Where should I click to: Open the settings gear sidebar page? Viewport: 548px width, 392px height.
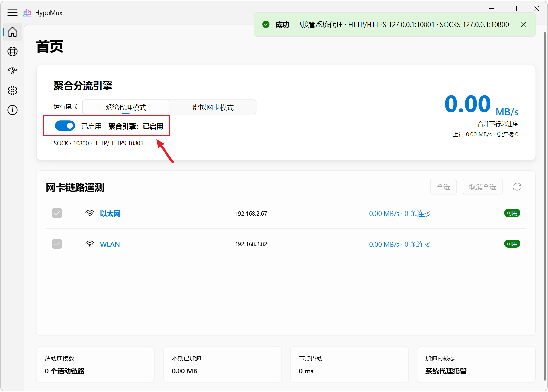point(12,91)
